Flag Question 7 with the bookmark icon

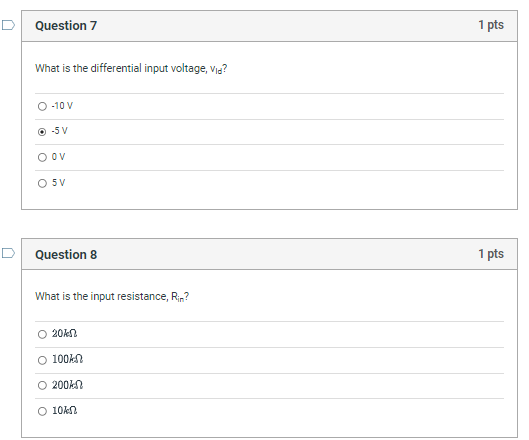(x=8, y=25)
